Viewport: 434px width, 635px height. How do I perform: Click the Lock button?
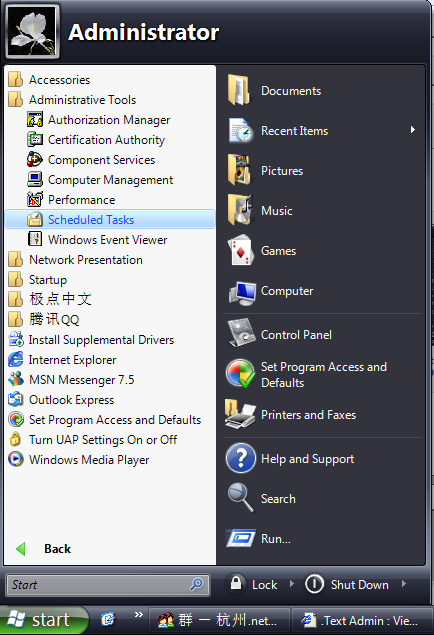coord(254,584)
